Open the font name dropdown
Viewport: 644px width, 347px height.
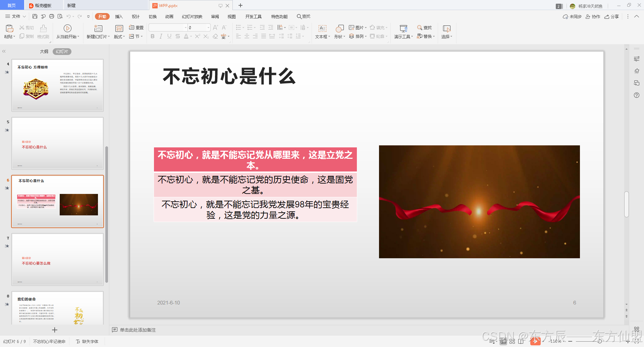click(185, 27)
